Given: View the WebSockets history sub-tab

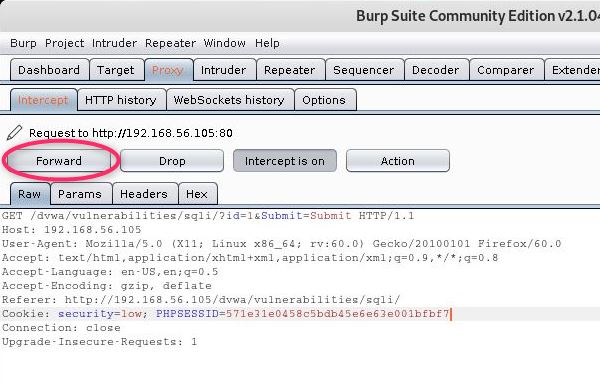Looking at the screenshot, I should tap(230, 100).
